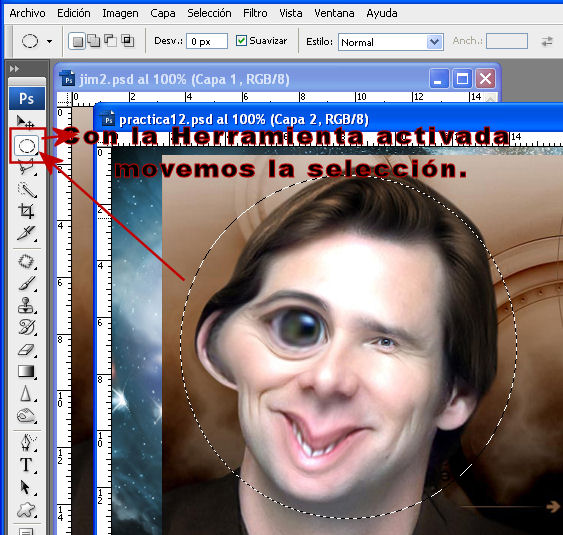This screenshot has height=535, width=563.
Task: Toggle the Suavizar checkbox
Action: [241, 41]
